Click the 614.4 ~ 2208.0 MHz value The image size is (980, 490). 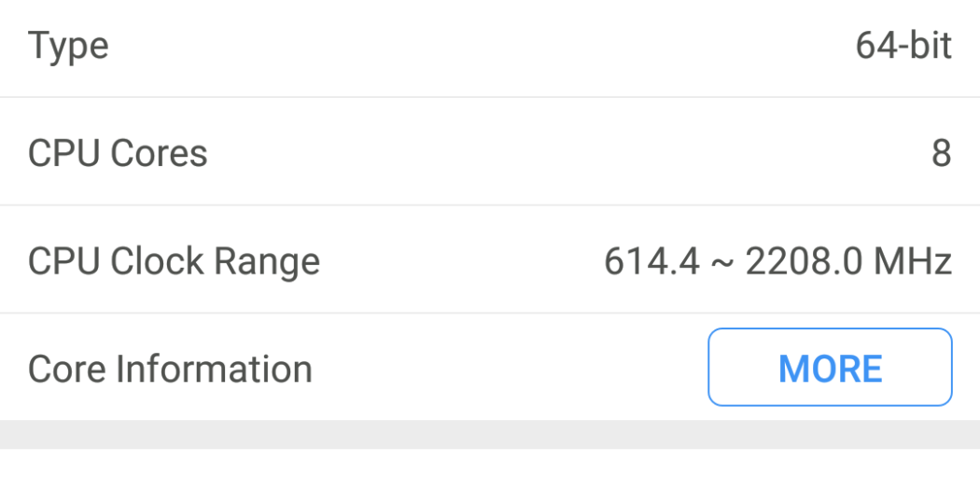777,261
